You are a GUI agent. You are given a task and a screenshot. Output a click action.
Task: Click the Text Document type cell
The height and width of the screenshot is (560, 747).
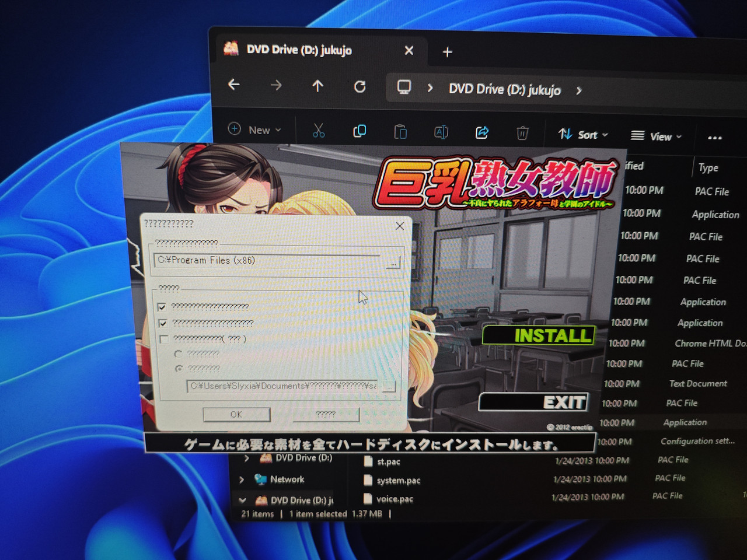click(x=698, y=384)
